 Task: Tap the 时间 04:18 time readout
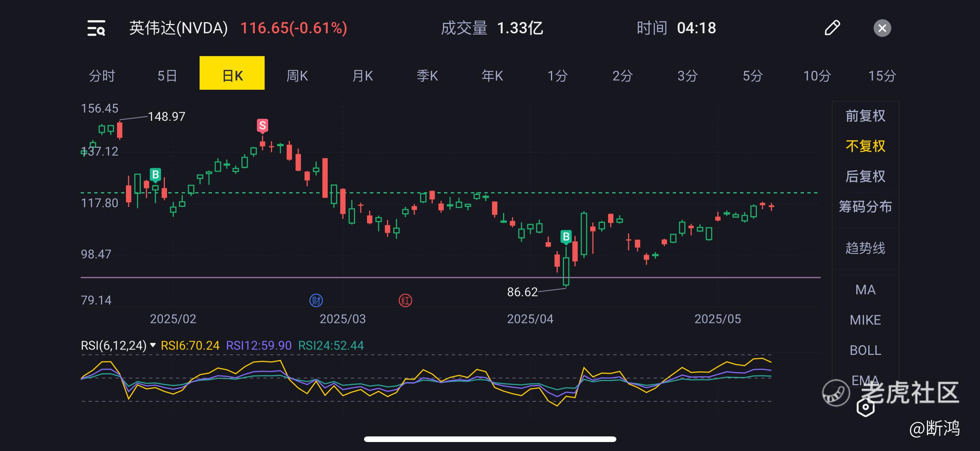click(x=677, y=28)
